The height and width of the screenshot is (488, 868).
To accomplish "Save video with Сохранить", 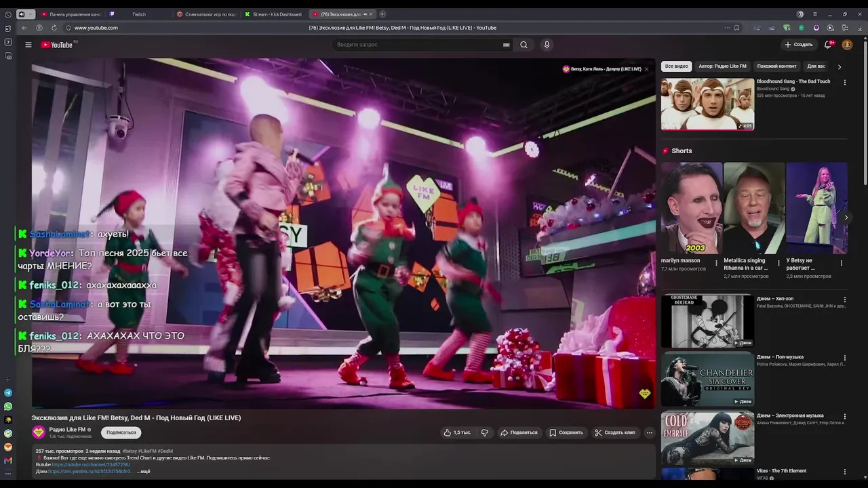I will tap(566, 432).
